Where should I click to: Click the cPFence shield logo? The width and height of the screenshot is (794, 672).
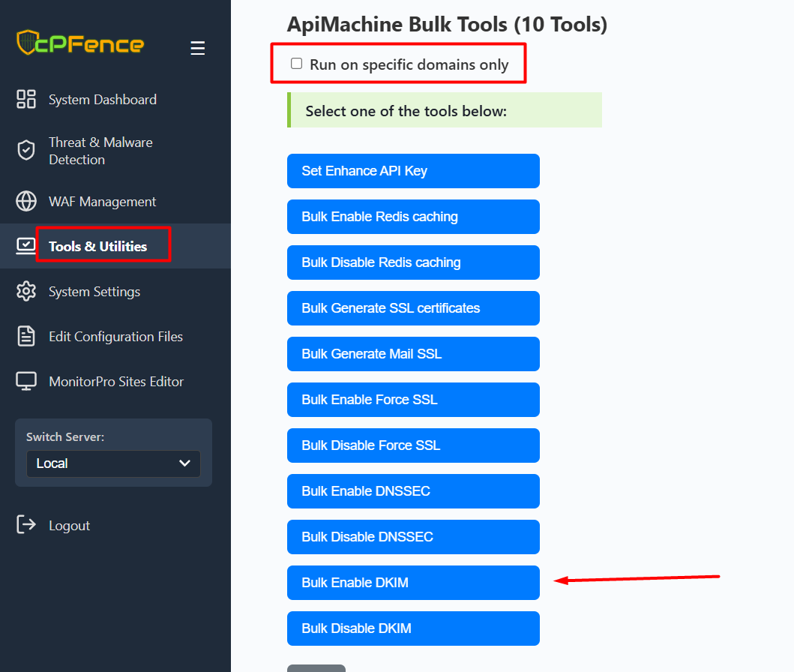point(27,42)
